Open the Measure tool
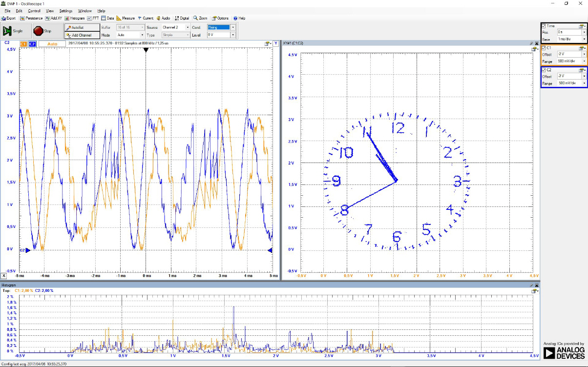This screenshot has height=367, width=588. [x=126, y=18]
